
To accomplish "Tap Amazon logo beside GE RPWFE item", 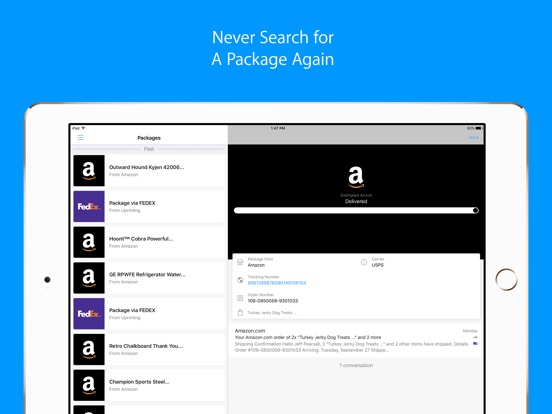I will point(89,278).
